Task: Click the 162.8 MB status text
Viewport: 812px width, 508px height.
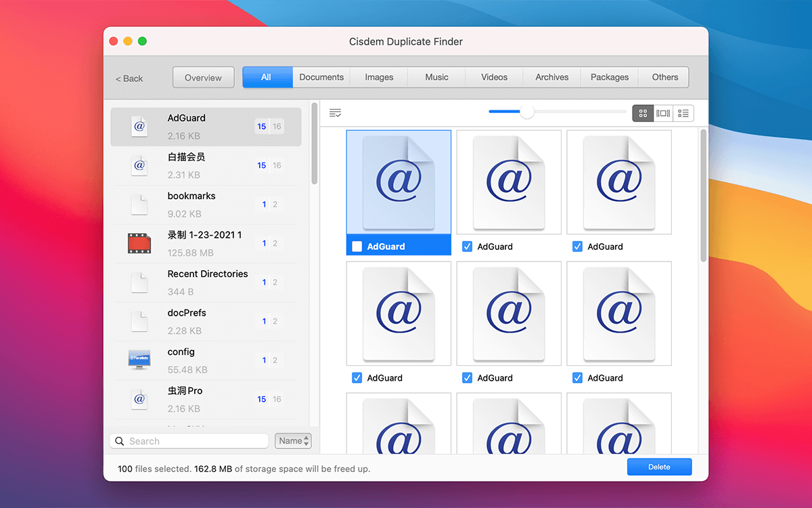Action: (213, 469)
